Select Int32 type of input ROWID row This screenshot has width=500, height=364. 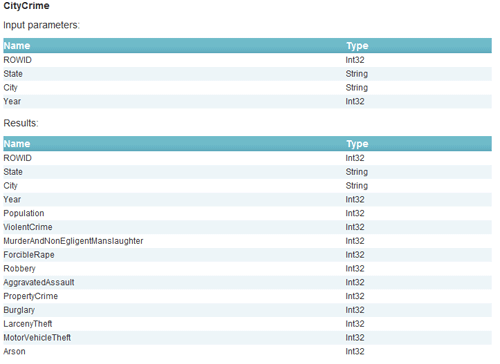click(x=355, y=60)
